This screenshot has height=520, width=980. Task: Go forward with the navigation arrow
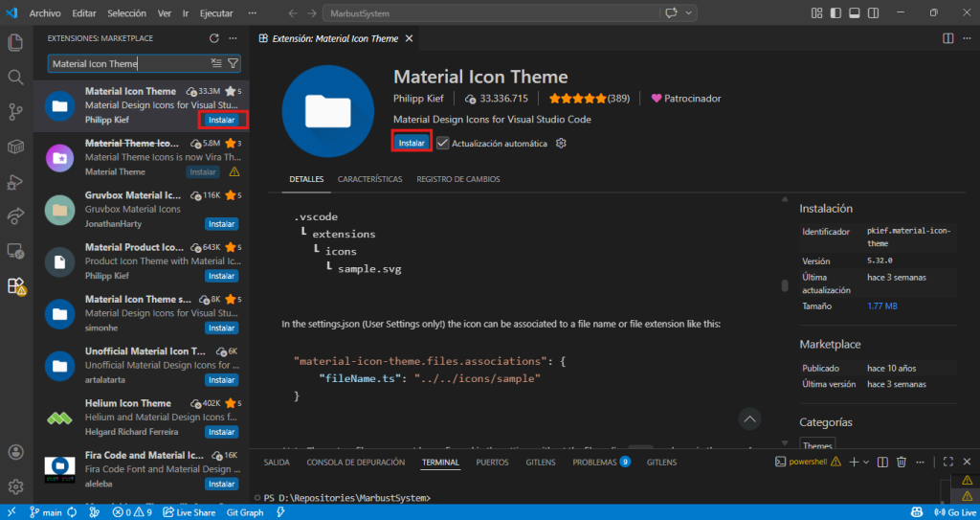pos(311,13)
